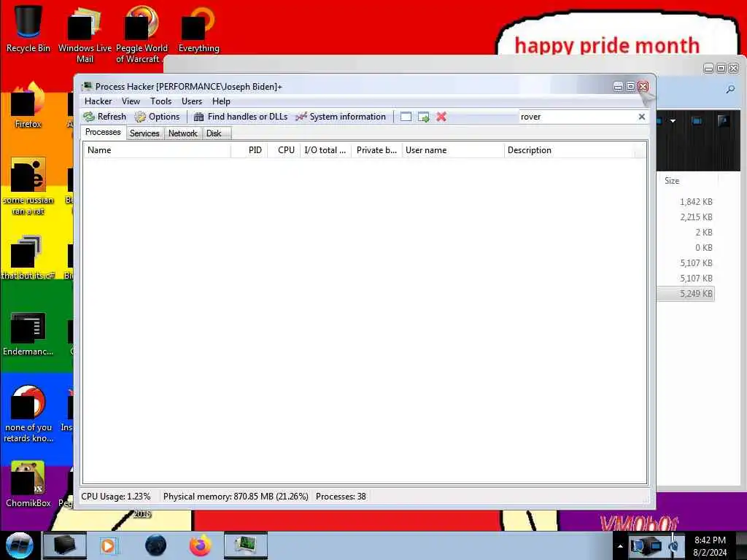Open the black box taskbar app
The height and width of the screenshot is (560, 747).
(x=65, y=545)
